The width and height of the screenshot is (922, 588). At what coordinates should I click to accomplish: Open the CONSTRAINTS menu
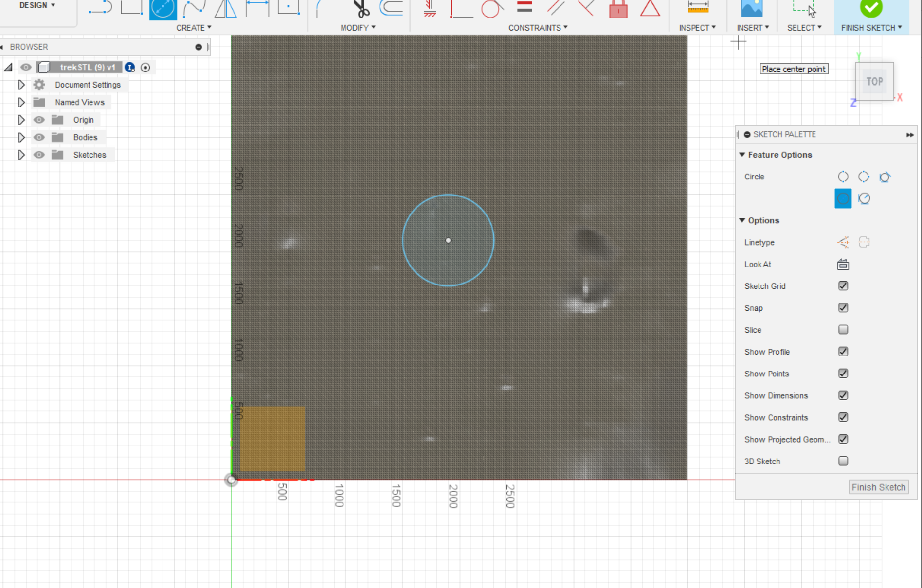pos(538,28)
